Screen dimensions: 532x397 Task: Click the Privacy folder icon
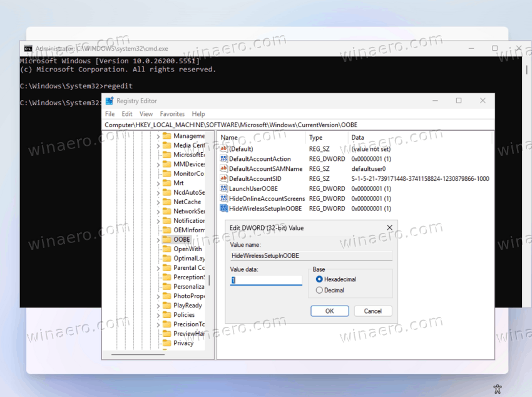[x=166, y=343]
